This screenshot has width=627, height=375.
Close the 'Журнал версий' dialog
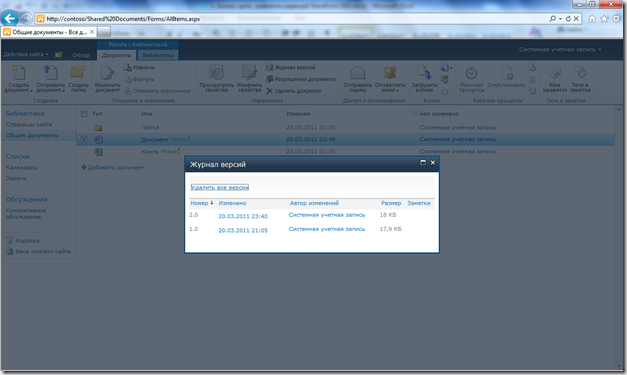pos(433,162)
